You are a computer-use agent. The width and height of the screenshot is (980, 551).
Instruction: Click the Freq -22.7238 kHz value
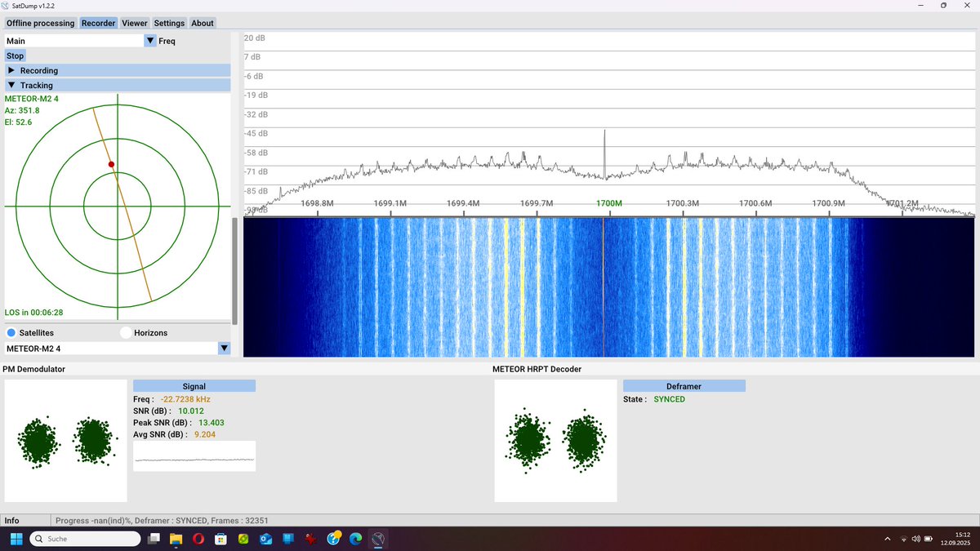coord(185,399)
